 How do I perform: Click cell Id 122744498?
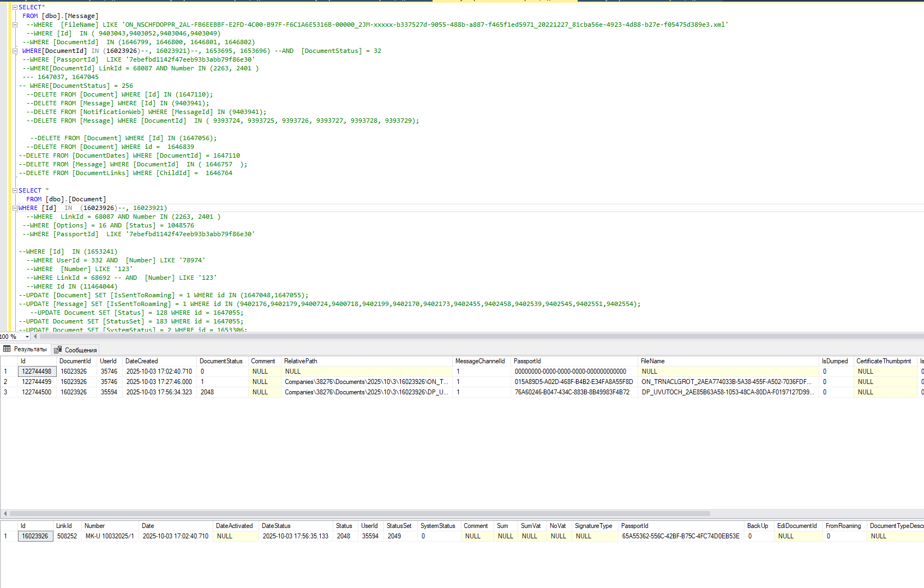[x=37, y=371]
